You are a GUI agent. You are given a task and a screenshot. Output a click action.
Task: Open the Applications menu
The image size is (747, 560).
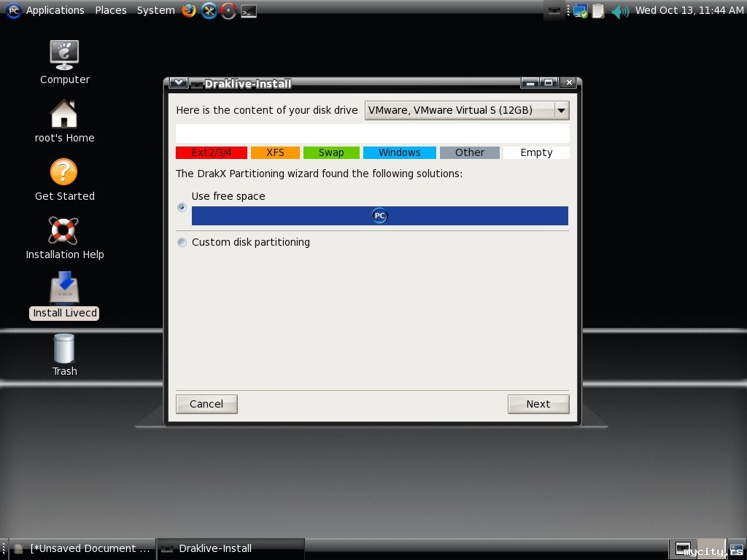click(x=55, y=10)
